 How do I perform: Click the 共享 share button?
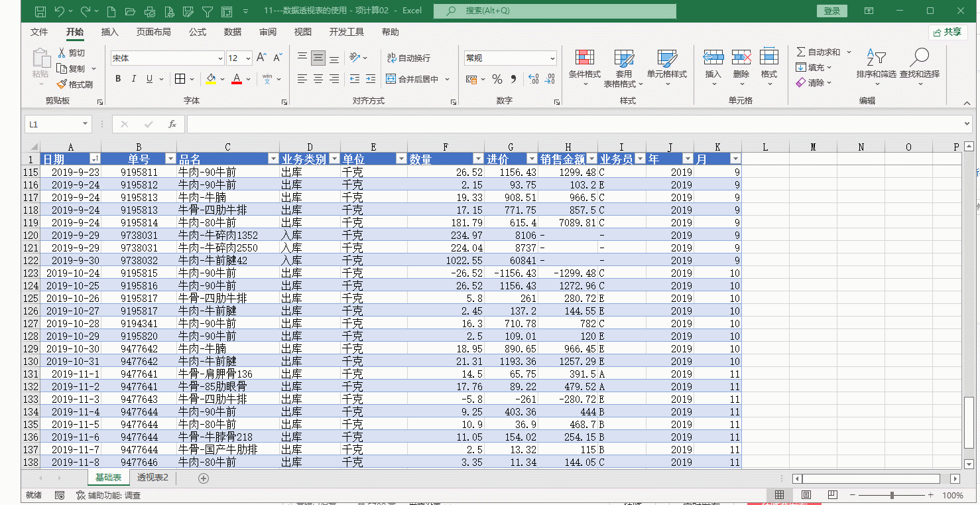(948, 32)
